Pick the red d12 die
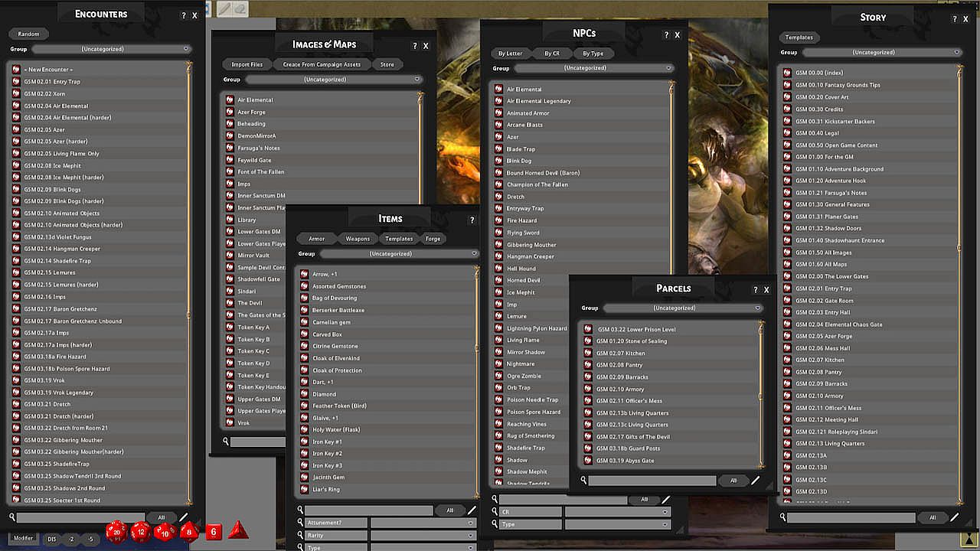Viewport: 980px width, 551px height. point(141,531)
